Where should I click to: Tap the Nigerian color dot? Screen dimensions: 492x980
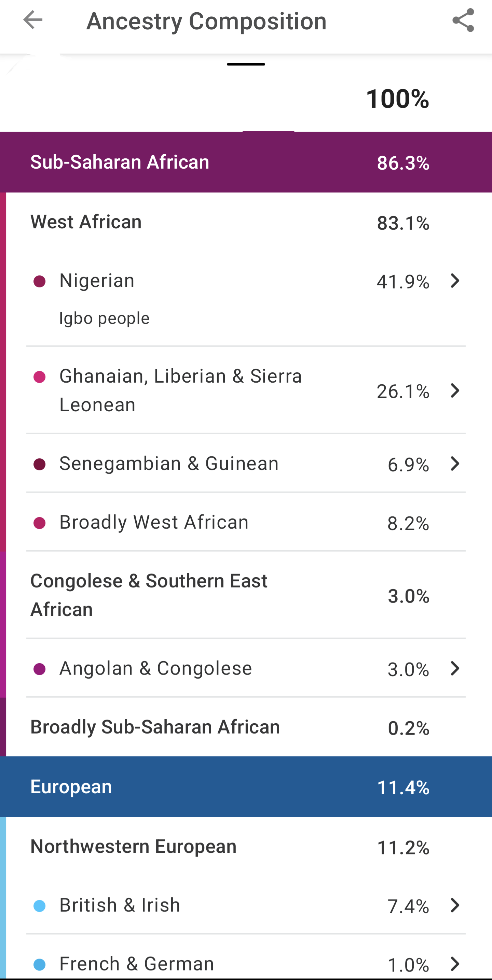point(40,282)
